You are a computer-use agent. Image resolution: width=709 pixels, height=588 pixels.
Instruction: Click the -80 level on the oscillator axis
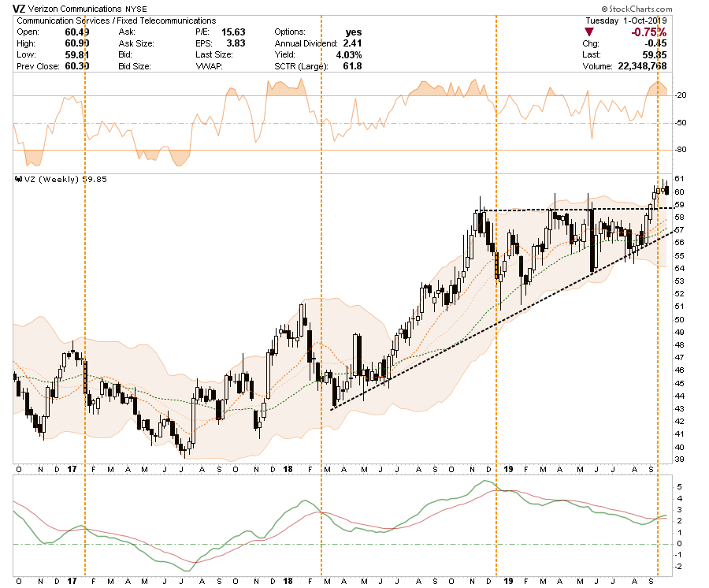[681, 150]
